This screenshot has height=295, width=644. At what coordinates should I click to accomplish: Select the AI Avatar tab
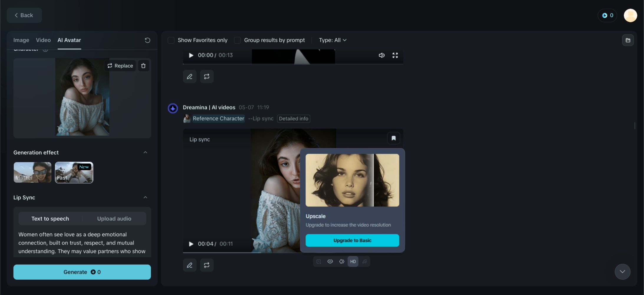pyautogui.click(x=69, y=40)
